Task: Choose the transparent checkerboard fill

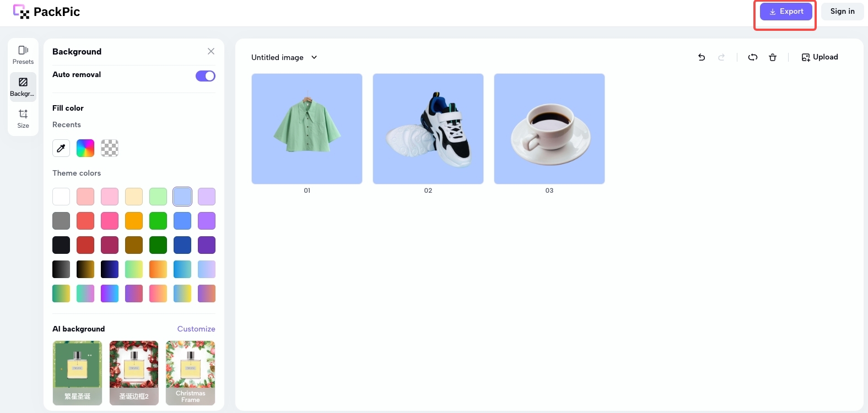Action: 110,148
